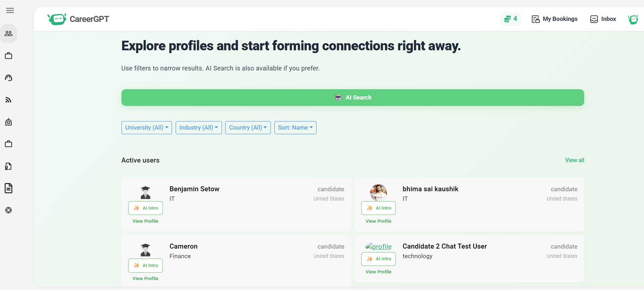Click the CareerGPT logo
This screenshot has width=644, height=290.
(78, 19)
